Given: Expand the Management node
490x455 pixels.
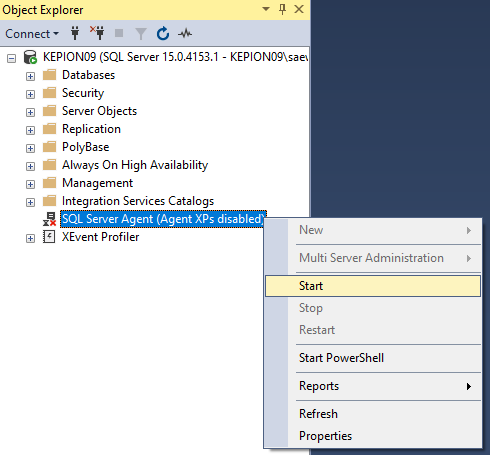Looking at the screenshot, I should [x=30, y=184].
